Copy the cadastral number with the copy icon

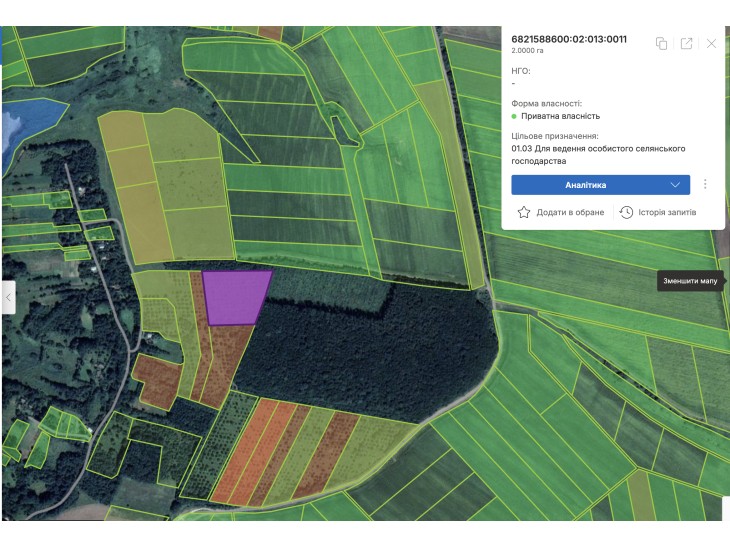click(661, 43)
